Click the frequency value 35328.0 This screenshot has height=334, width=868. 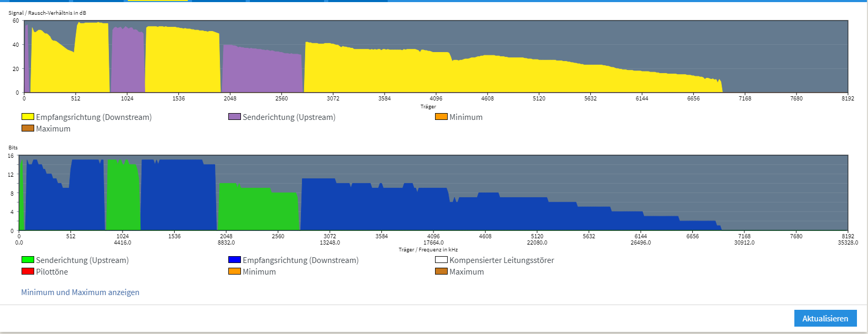point(848,243)
